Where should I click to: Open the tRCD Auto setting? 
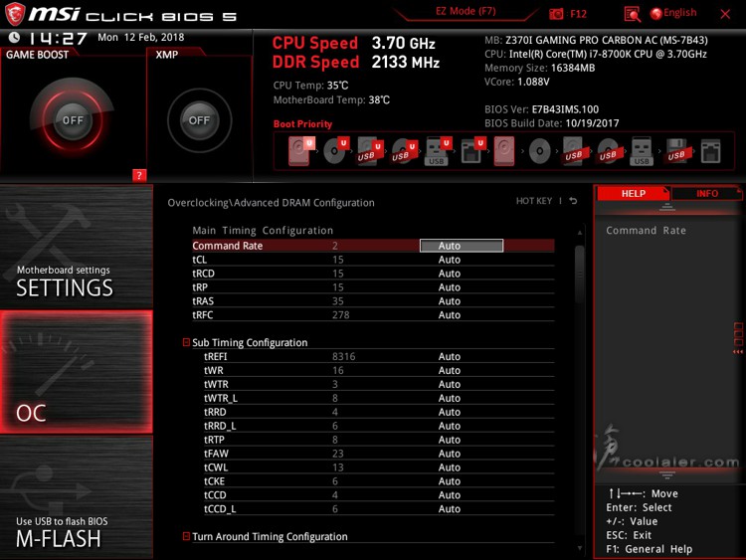tap(450, 274)
